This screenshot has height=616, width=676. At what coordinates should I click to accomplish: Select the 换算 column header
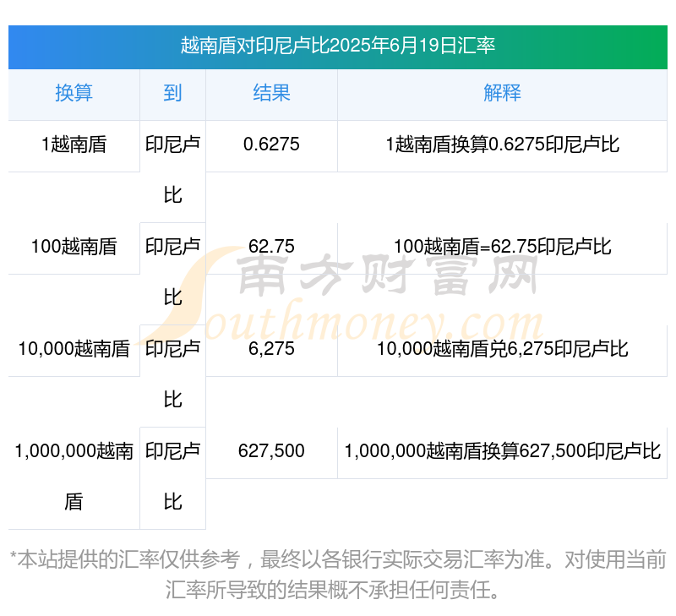pos(74,94)
